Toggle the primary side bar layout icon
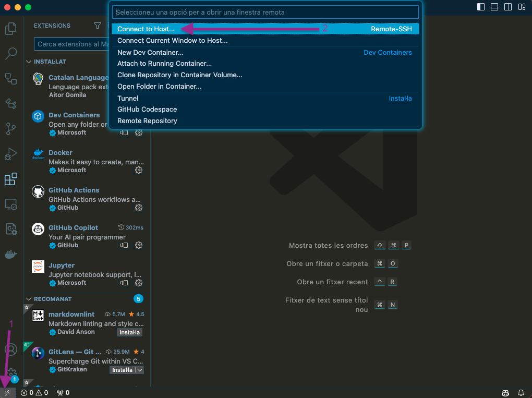Image resolution: width=532 pixels, height=398 pixels. 481,7
